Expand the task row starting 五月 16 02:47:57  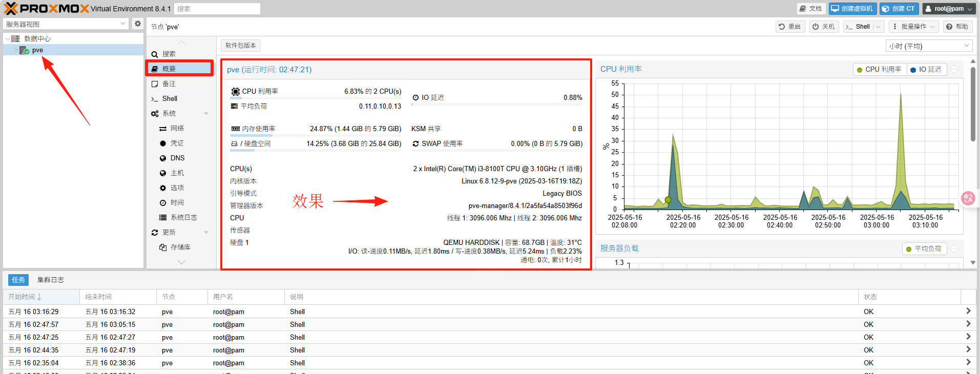pyautogui.click(x=968, y=324)
